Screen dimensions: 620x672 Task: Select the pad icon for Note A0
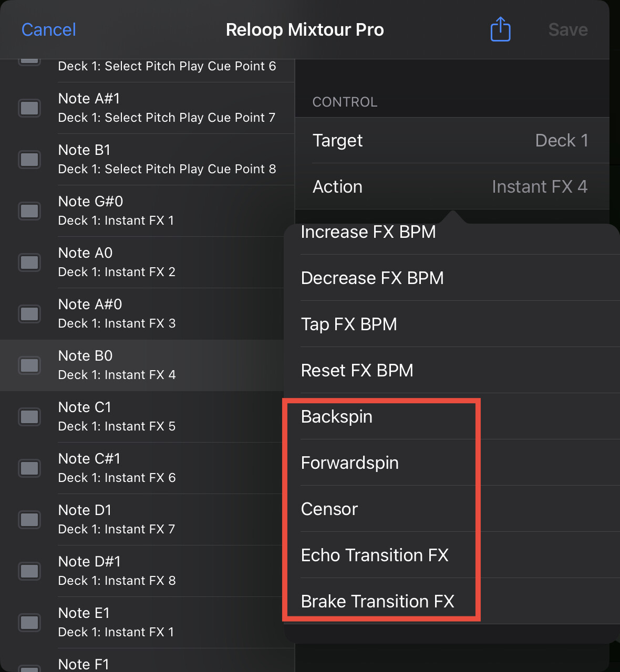point(29,262)
